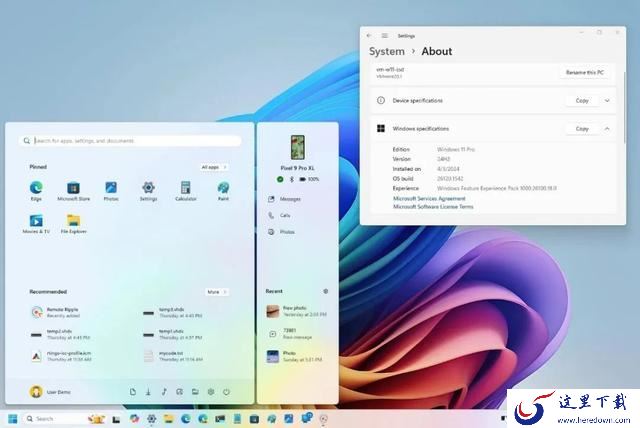Screen dimensions: 640x428
Task: Open recommended file temp1.vhdx
Action: pyautogui.click(x=173, y=335)
